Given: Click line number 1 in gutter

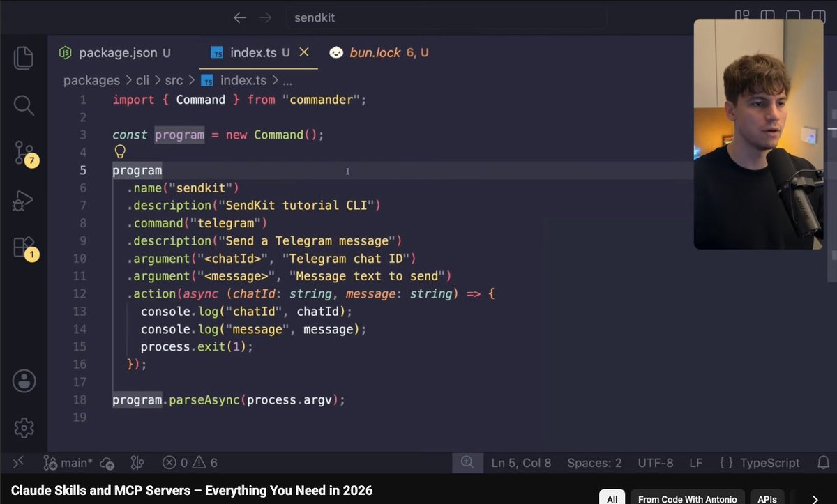Looking at the screenshot, I should coord(83,100).
